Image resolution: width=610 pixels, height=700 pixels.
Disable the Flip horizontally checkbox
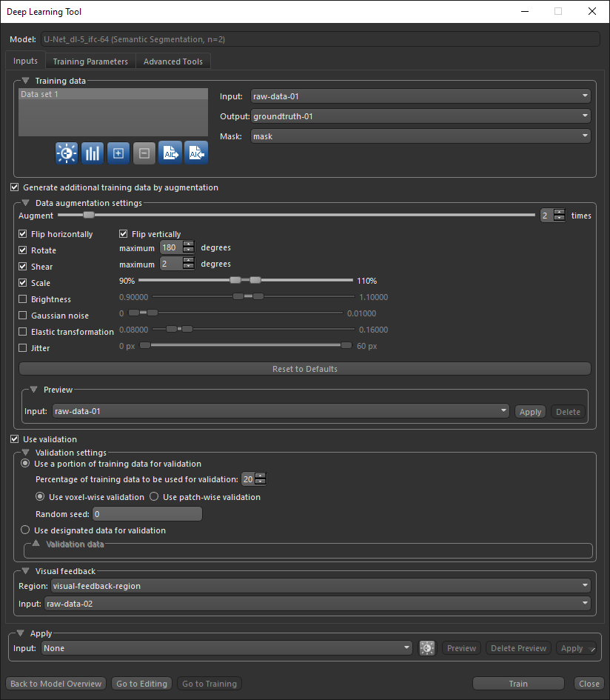23,234
